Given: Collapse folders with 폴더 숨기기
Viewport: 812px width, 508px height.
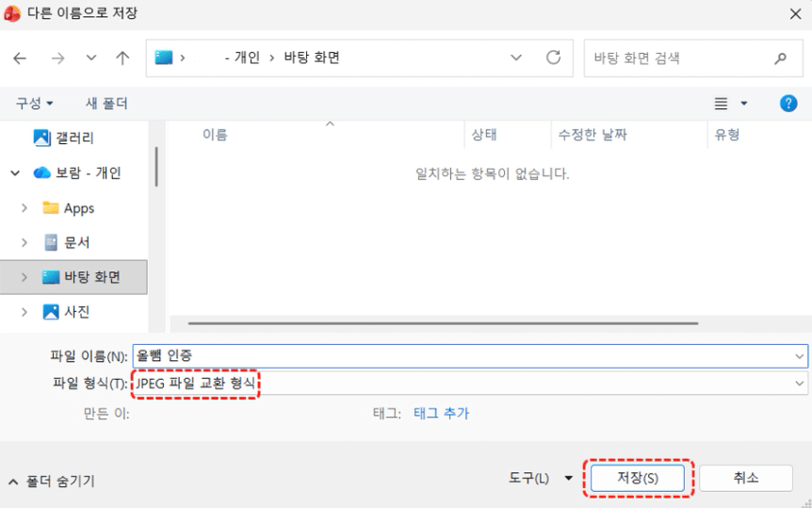Looking at the screenshot, I should [x=52, y=481].
